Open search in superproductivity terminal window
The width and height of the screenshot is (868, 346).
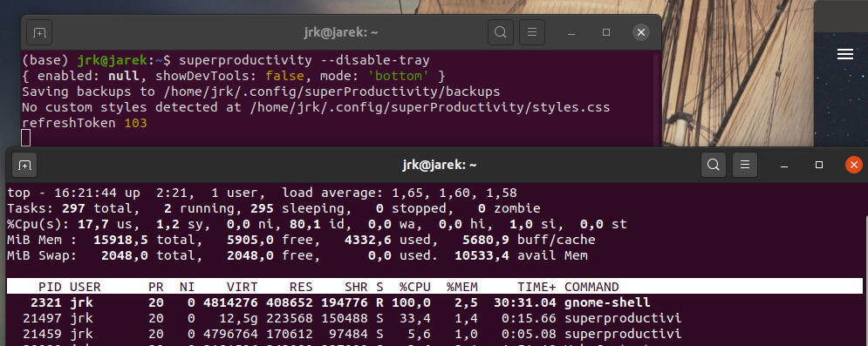[500, 32]
